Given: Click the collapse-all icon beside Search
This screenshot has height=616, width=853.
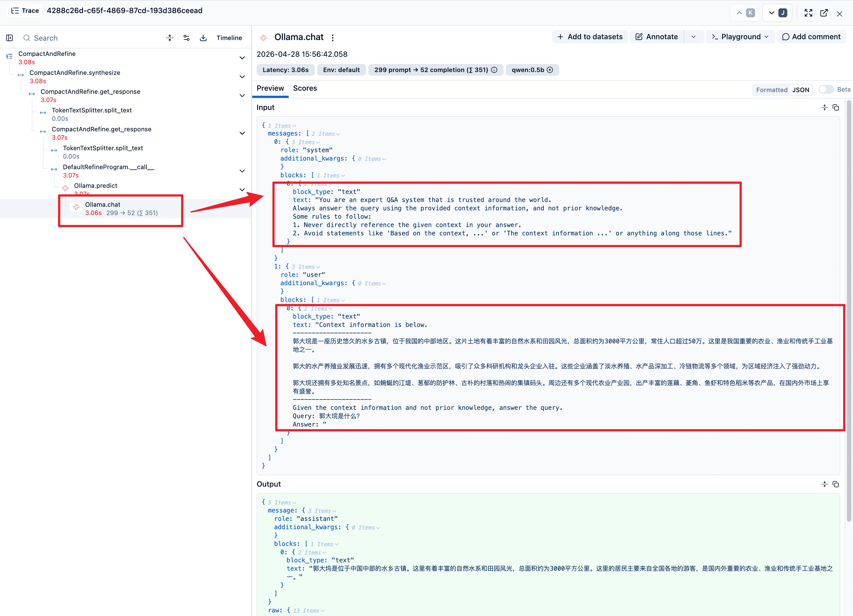Looking at the screenshot, I should tap(170, 38).
